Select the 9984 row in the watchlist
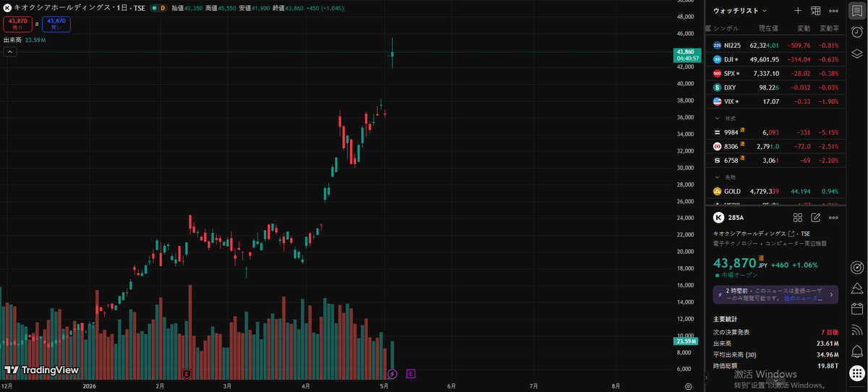 [776, 132]
